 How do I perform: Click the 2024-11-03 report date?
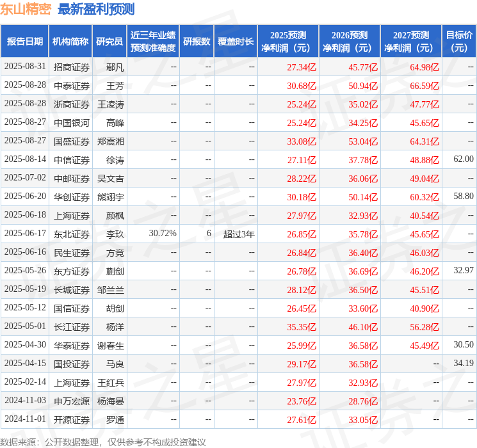(x=25, y=400)
